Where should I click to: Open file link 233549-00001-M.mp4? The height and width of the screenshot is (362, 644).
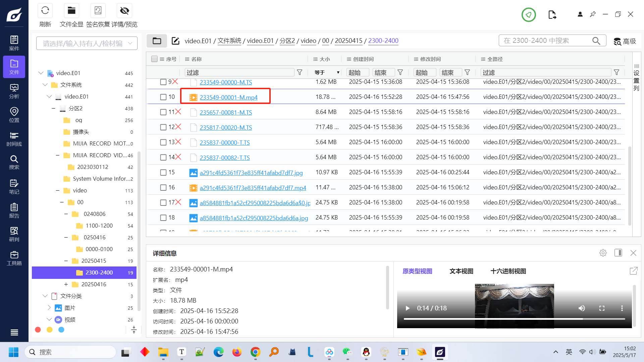click(229, 97)
